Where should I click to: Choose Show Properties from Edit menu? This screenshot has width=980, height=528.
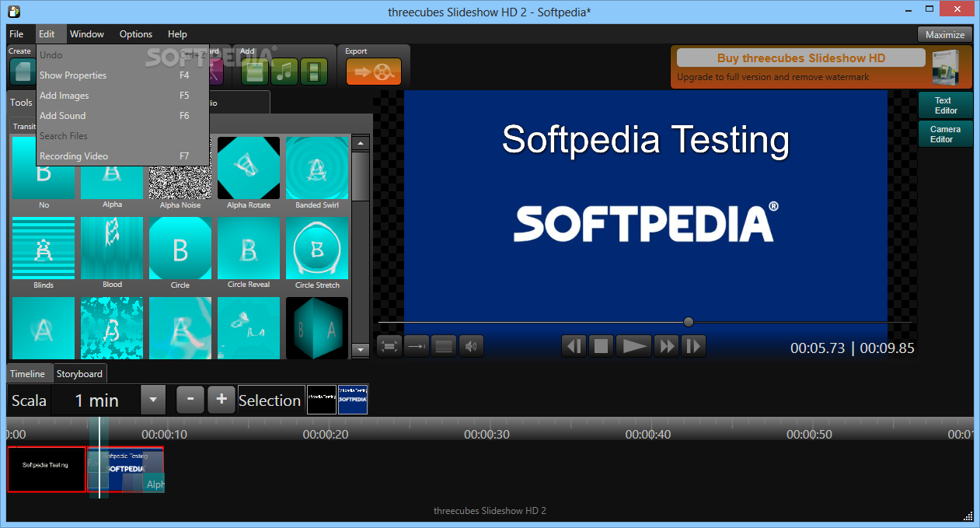[123, 75]
